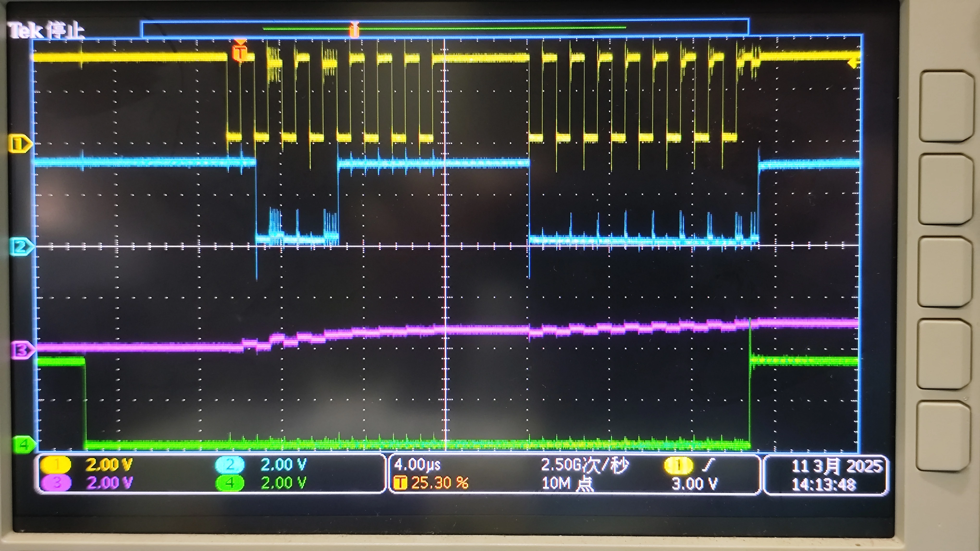This screenshot has width=980, height=551.
Task: Click the orange T trigger position percent icon
Action: [x=401, y=483]
